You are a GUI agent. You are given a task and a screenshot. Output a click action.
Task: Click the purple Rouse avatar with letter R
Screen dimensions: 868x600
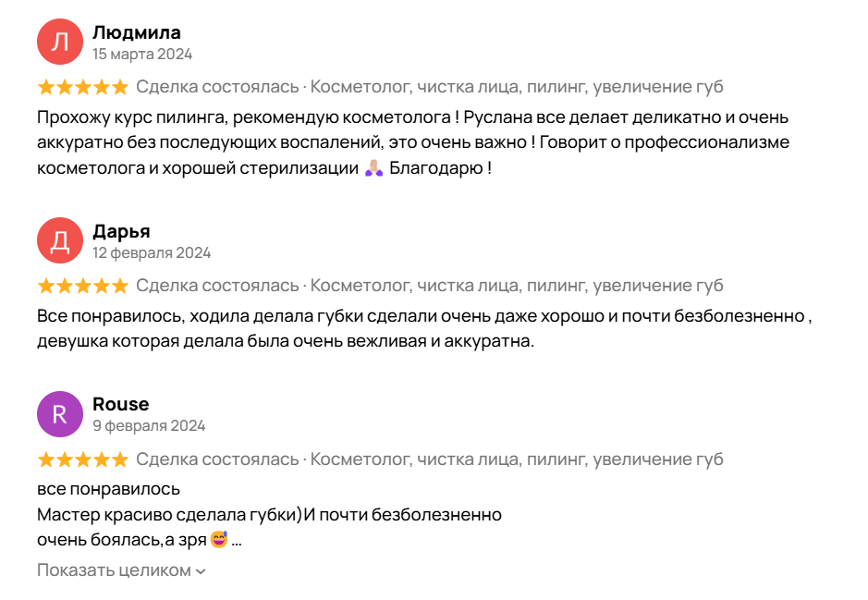[60, 413]
